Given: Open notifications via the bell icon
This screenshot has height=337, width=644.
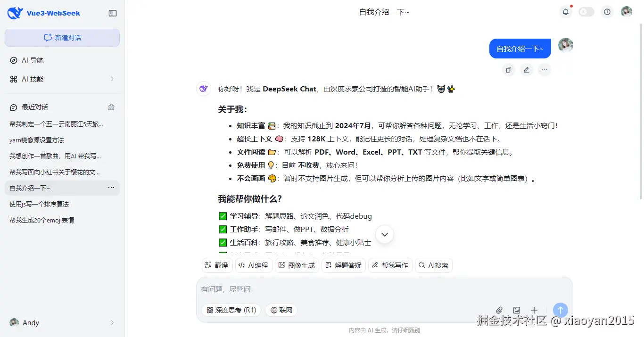Looking at the screenshot, I should click(565, 11).
